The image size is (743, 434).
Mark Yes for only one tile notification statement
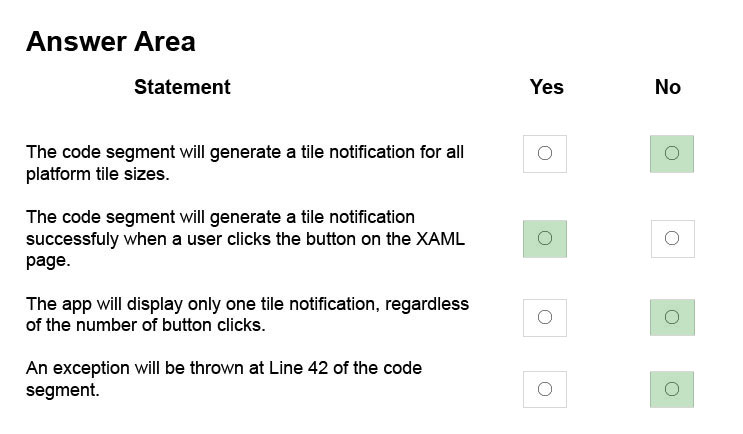pos(544,317)
